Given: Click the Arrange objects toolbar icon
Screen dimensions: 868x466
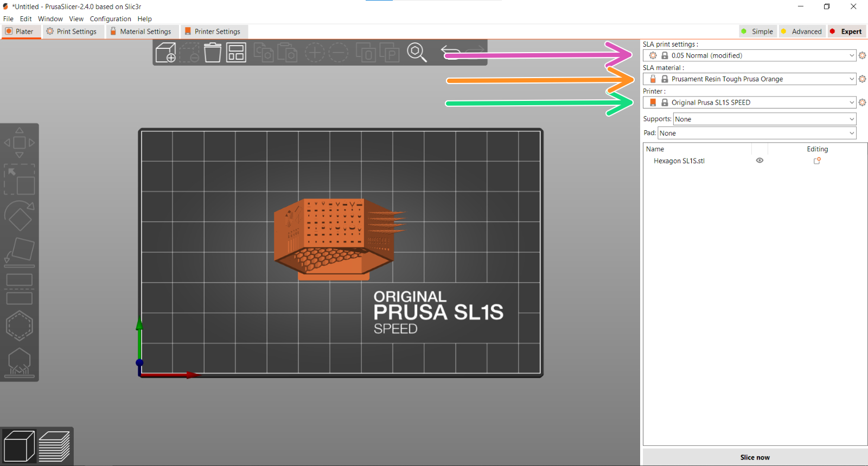Looking at the screenshot, I should pyautogui.click(x=236, y=53).
